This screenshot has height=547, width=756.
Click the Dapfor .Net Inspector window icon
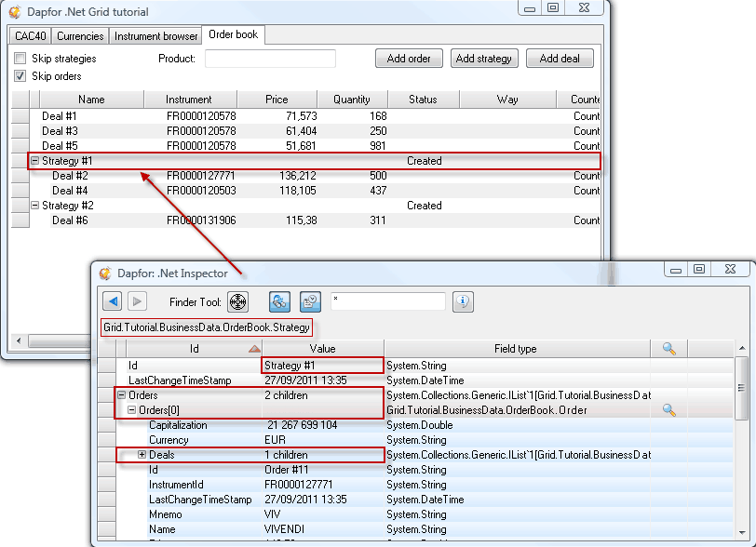105,273
